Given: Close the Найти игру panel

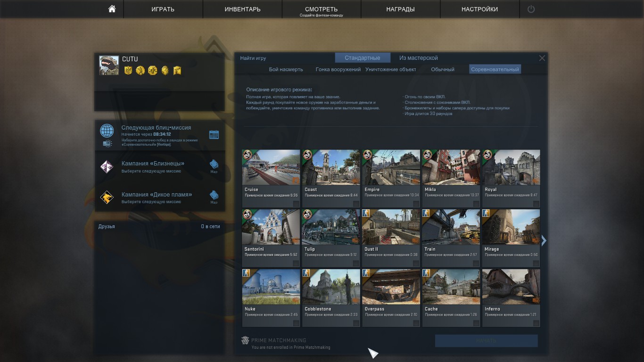Looking at the screenshot, I should 542,58.
